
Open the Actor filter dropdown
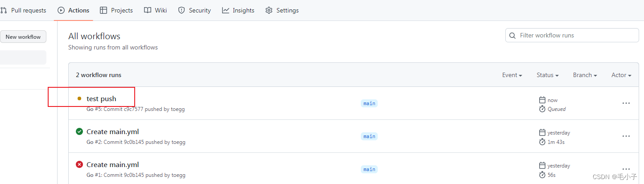tap(621, 75)
